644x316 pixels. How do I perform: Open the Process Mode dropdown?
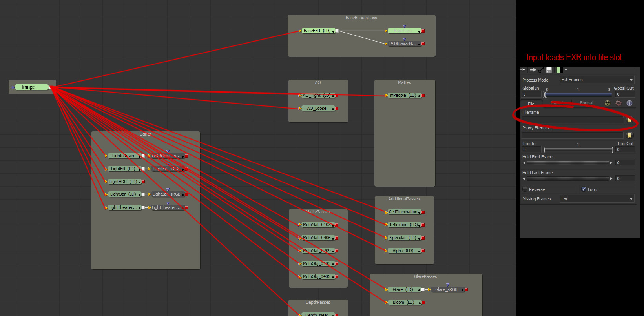(x=597, y=80)
